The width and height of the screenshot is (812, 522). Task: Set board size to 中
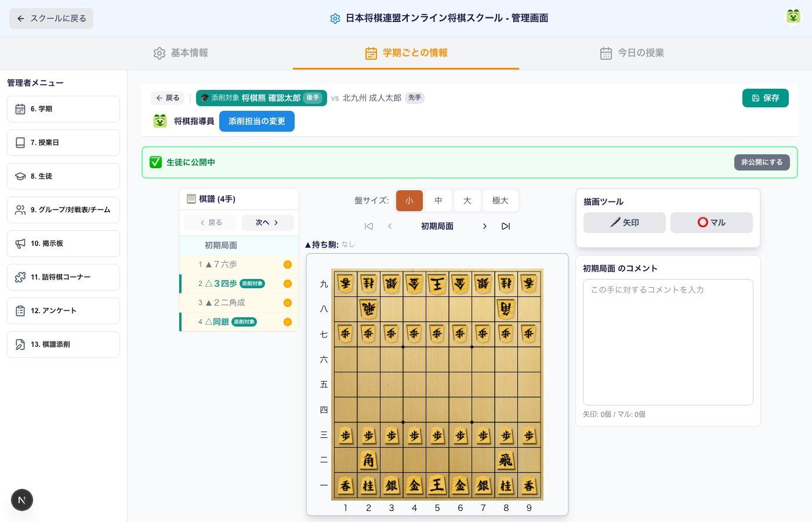point(438,201)
